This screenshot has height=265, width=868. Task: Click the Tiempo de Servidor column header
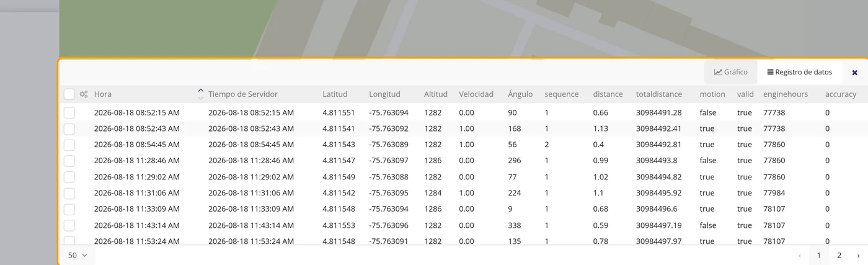[243, 94]
